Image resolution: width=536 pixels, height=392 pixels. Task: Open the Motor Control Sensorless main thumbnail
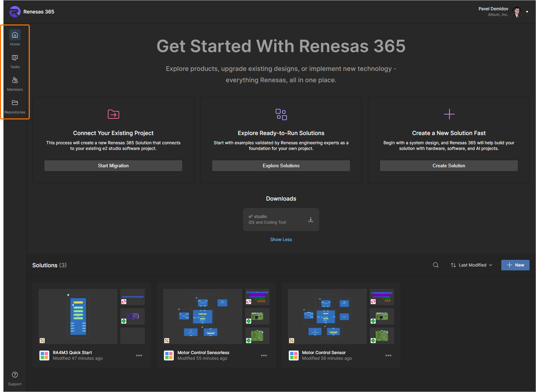tap(203, 317)
